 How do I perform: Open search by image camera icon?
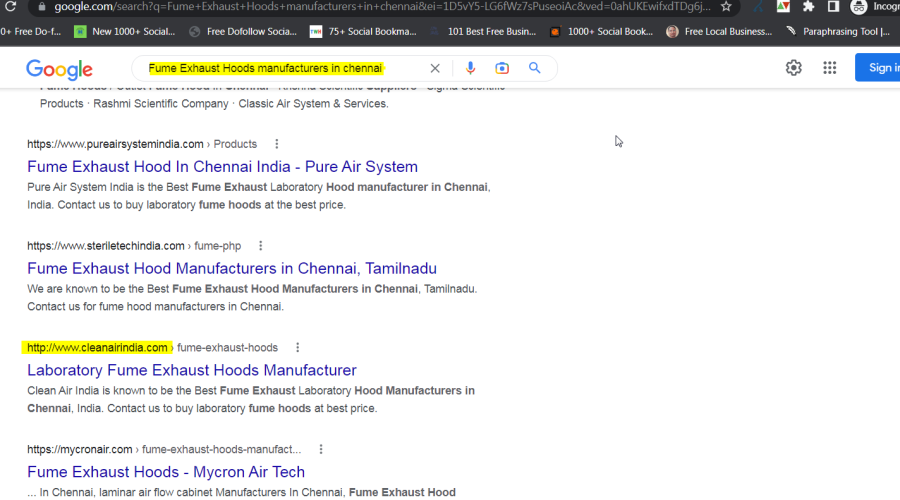[502, 68]
